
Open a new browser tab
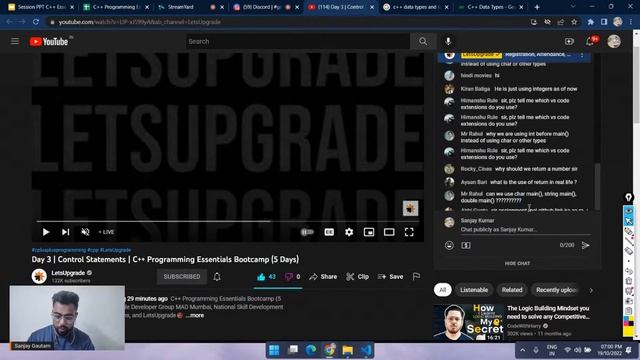[537, 7]
